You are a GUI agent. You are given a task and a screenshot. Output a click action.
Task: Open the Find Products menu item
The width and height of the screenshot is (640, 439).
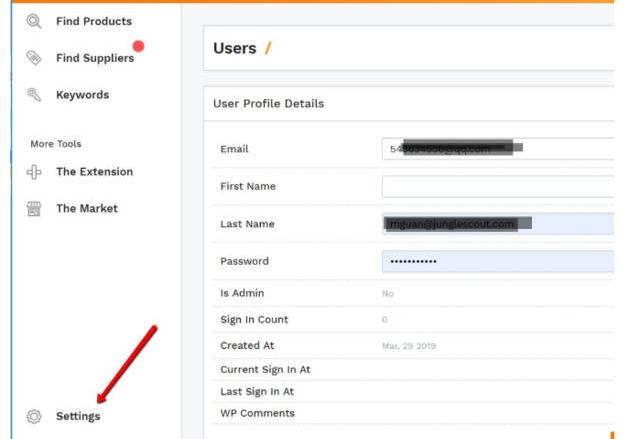tap(93, 21)
